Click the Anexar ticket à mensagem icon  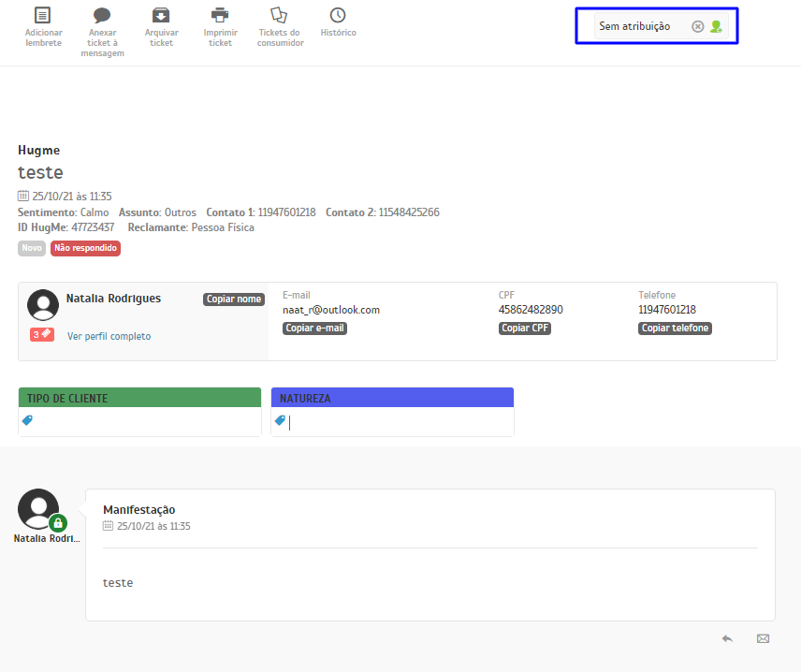102,15
